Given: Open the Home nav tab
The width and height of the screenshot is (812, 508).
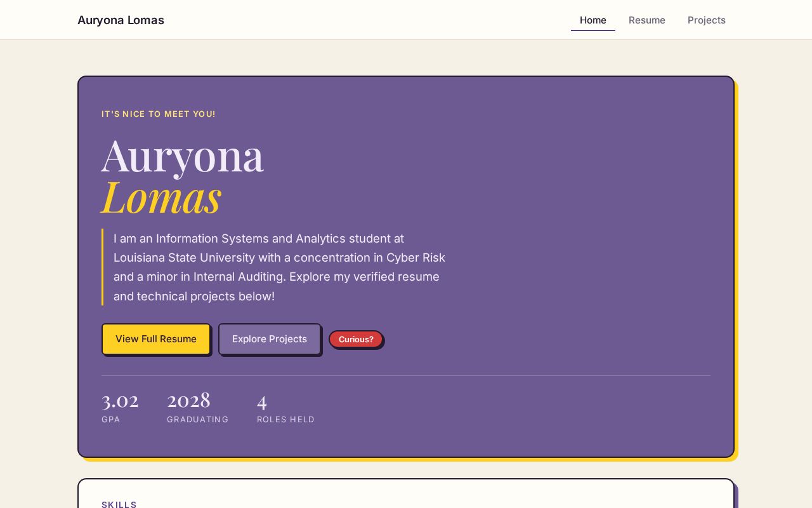Looking at the screenshot, I should pos(593,20).
